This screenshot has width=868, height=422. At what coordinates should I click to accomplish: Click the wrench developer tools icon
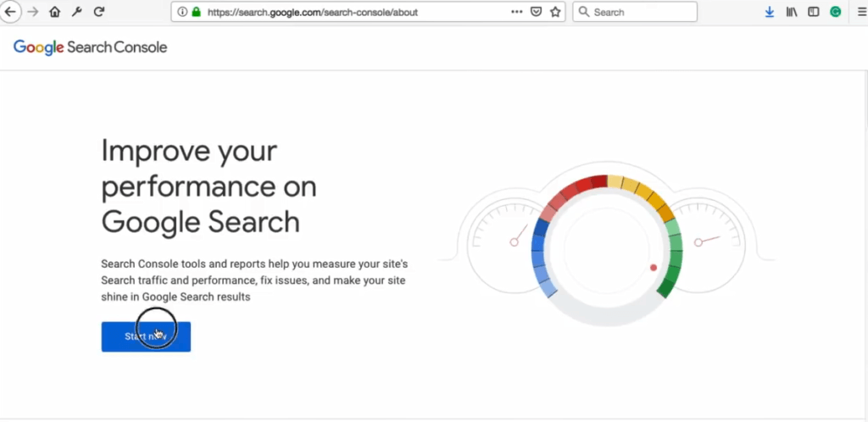pos(76,12)
